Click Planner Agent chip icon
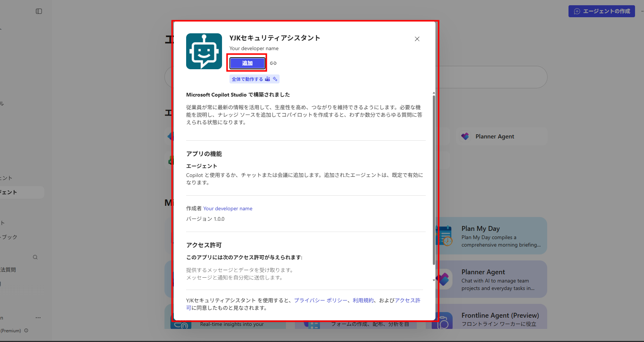 465,137
